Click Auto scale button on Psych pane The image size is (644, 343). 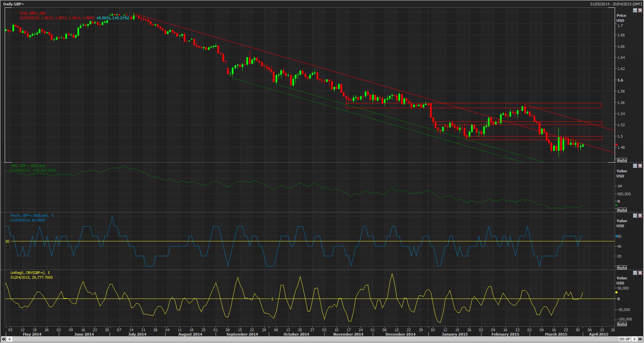tap(622, 268)
